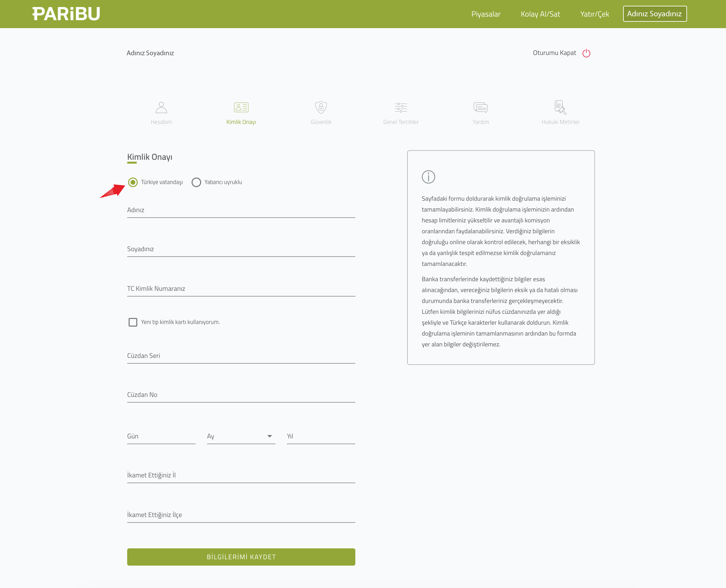Click the TC Kimlik Numaranız field
The height and width of the screenshot is (588, 726).
coord(241,289)
